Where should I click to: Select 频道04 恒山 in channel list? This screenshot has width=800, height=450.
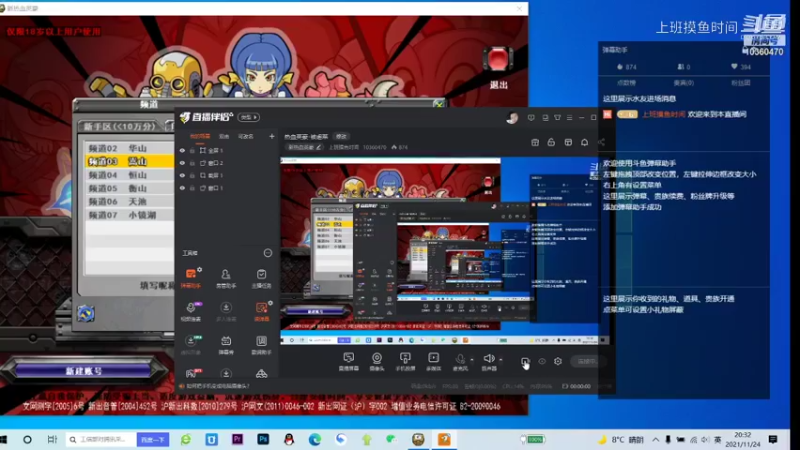(x=129, y=175)
